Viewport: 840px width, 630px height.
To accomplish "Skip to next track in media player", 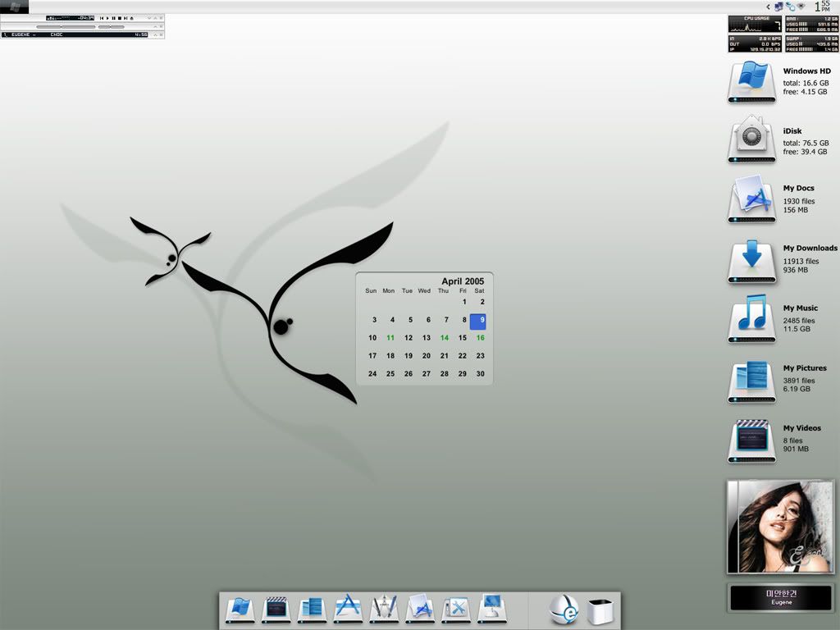I will 126,18.
